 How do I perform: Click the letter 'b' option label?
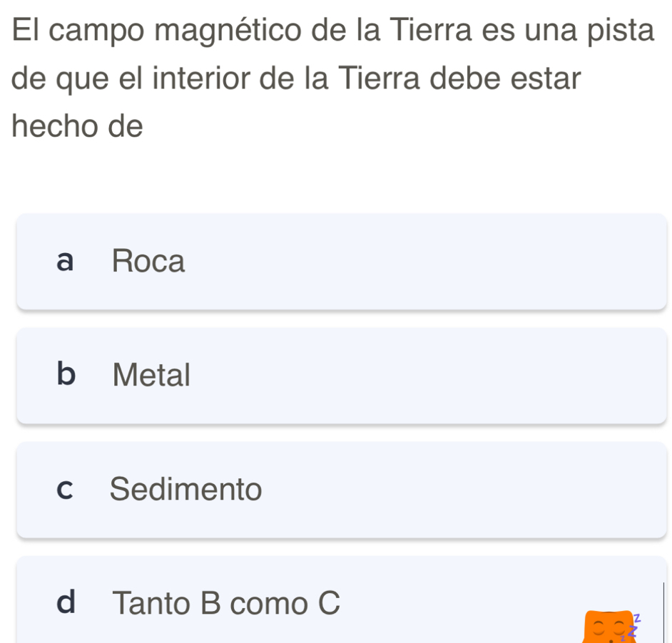65,374
